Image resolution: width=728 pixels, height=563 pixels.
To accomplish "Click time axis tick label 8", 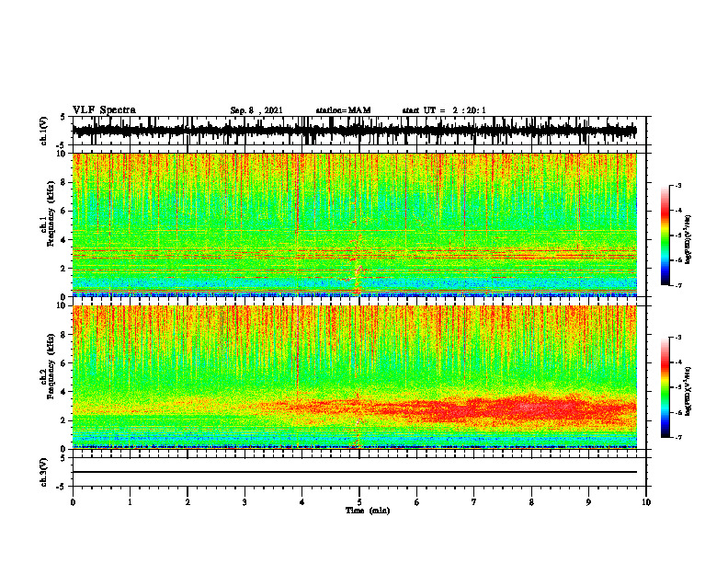I will (531, 502).
